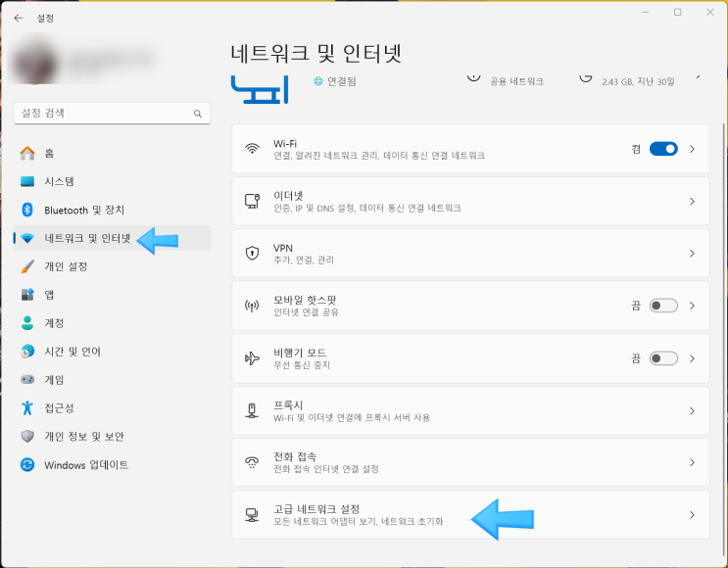
Task: Open 접근성 settings category
Action: tap(112, 408)
